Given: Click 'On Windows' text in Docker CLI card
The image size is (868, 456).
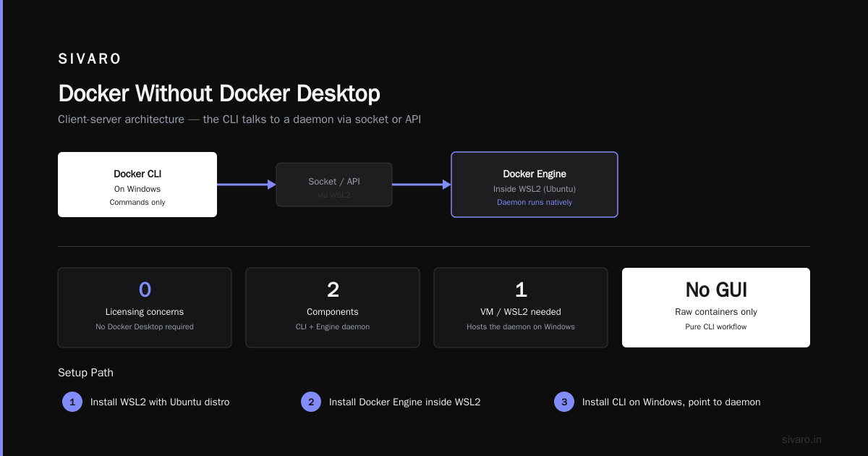Looking at the screenshot, I should point(137,189).
